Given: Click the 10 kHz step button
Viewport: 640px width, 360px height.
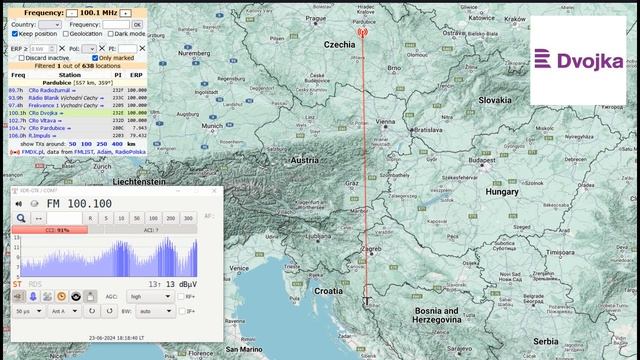Looking at the screenshot, I should click(x=121, y=218).
